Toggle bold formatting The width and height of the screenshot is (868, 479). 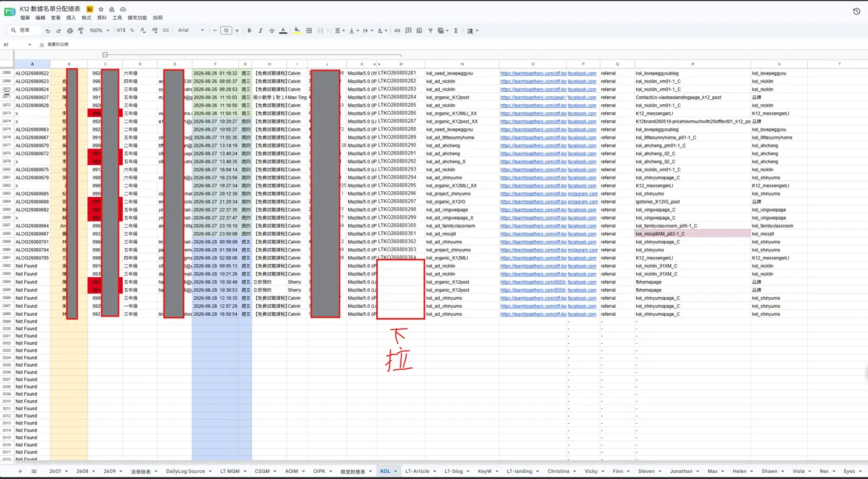point(249,30)
